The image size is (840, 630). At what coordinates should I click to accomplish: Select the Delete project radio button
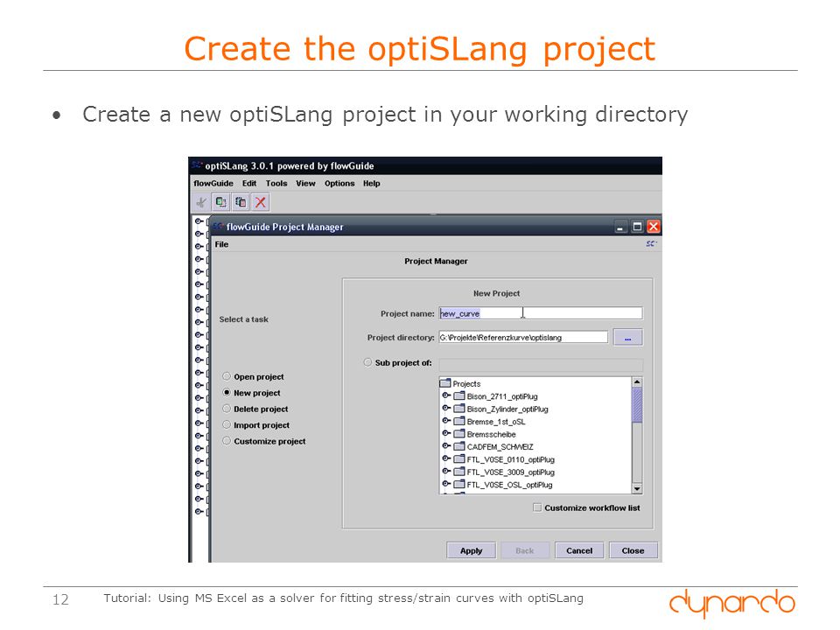pos(227,409)
